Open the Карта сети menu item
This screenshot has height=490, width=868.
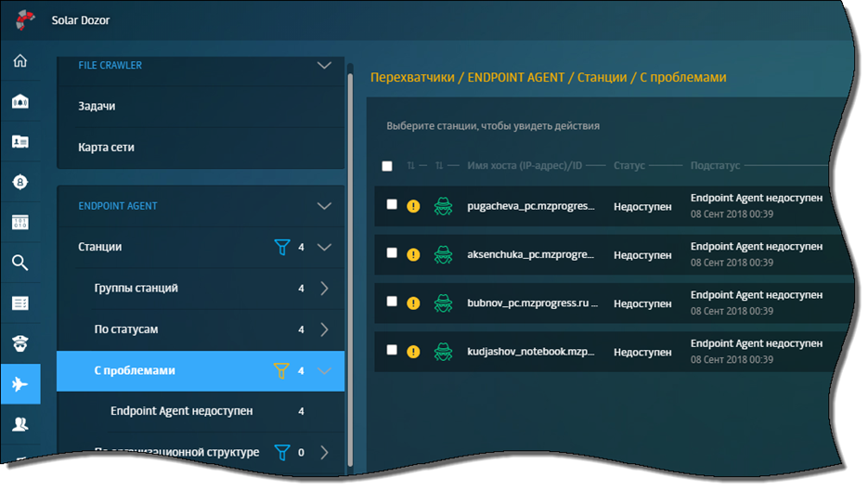click(x=201, y=148)
